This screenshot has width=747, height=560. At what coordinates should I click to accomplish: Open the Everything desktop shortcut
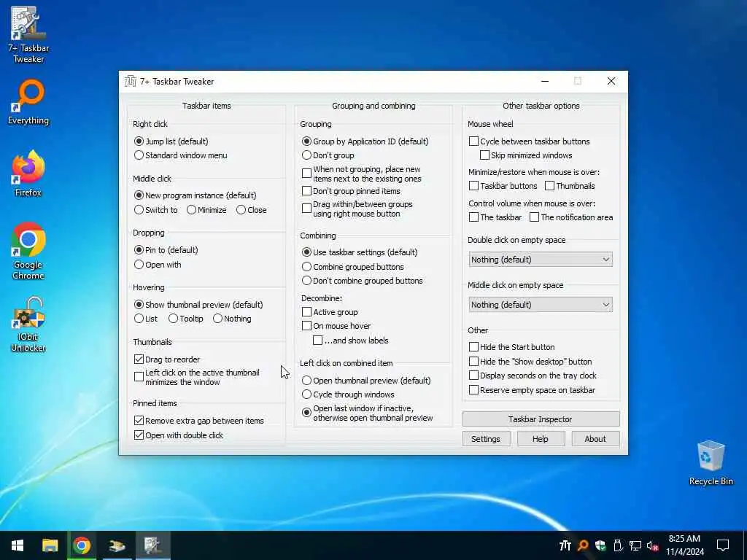[28, 102]
